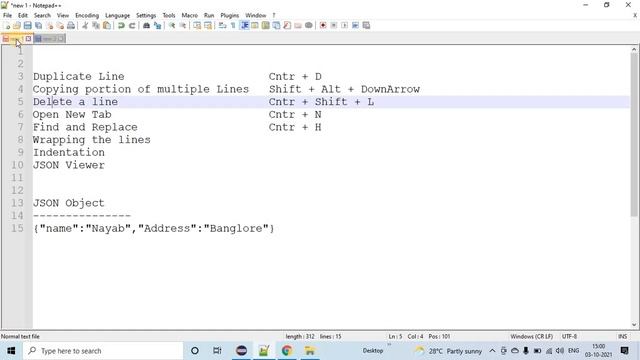Open Chrome from the taskbar

[x=287, y=351]
